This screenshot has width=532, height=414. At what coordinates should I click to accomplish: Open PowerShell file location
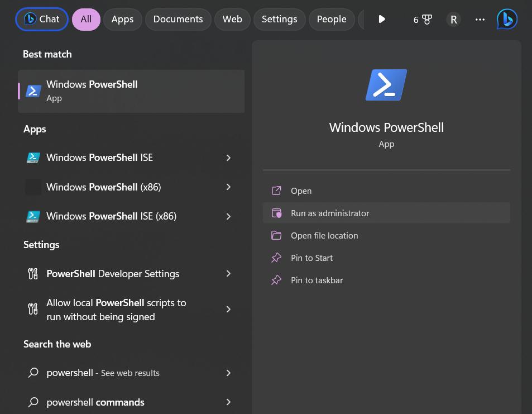324,236
